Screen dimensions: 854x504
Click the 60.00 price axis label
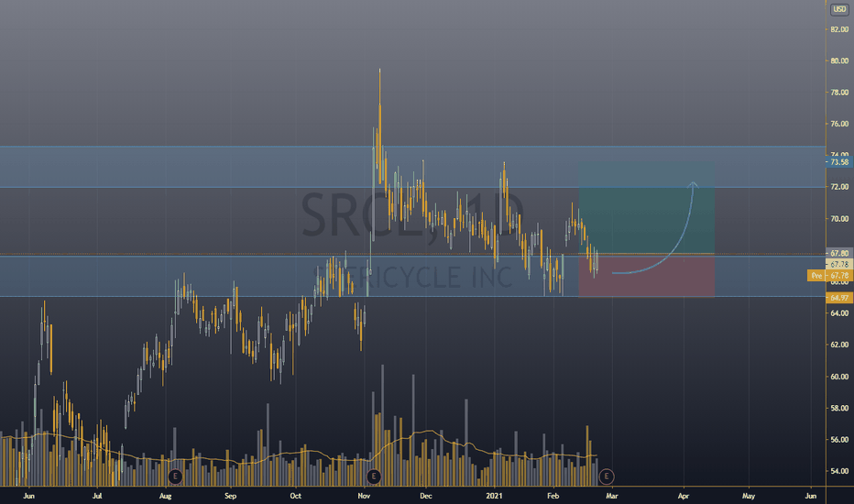click(x=839, y=377)
